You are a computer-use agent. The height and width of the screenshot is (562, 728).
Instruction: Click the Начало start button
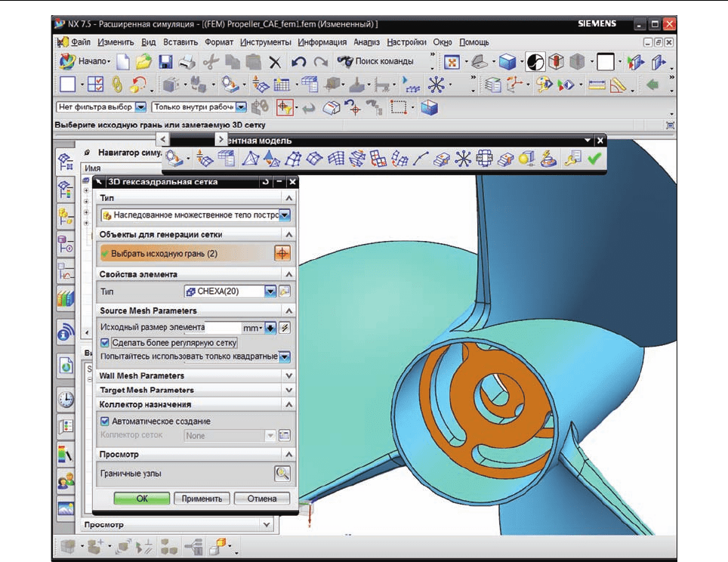click(85, 61)
